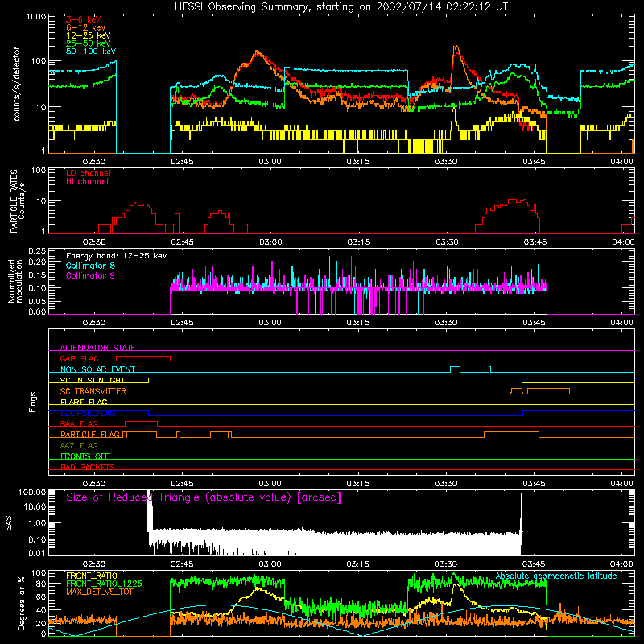Select the 25-50 keV legend label
The width and height of the screenshot is (644, 644).
tap(89, 43)
